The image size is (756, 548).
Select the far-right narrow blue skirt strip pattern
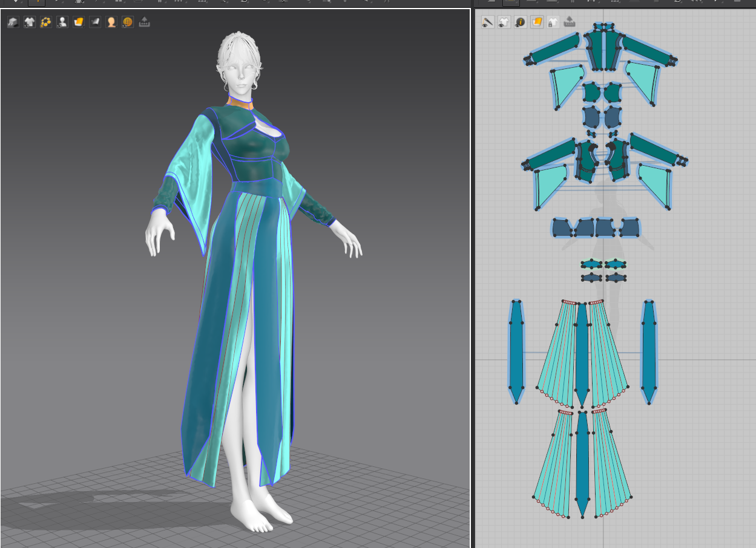[x=649, y=351]
